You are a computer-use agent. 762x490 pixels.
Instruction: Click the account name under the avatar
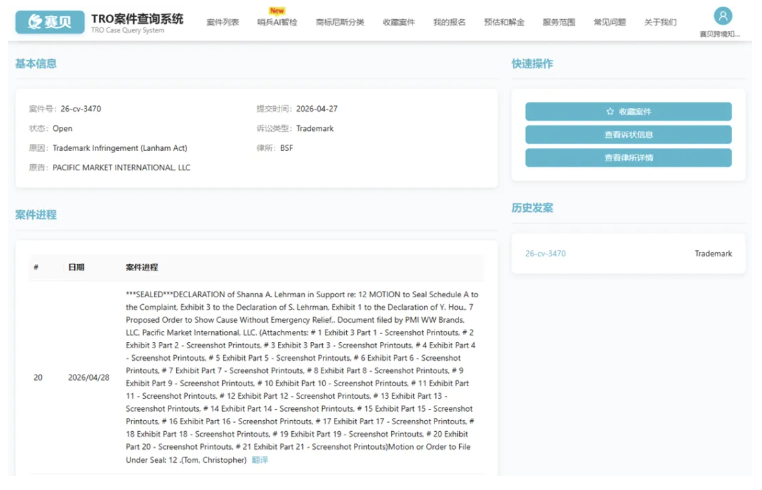point(720,34)
